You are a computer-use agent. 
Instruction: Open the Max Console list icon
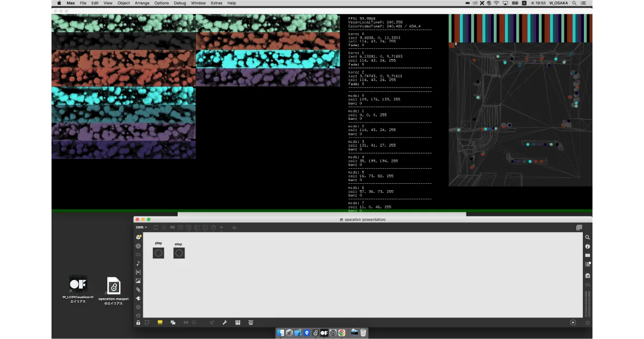tap(588, 264)
